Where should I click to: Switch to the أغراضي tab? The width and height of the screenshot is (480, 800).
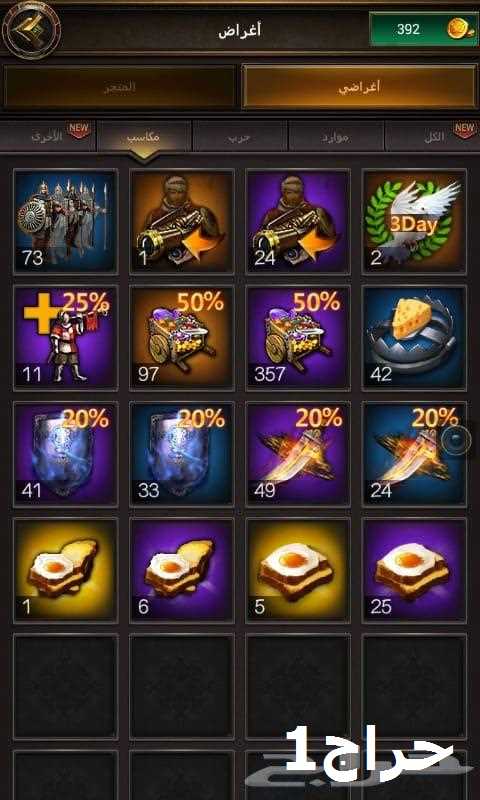(359, 87)
